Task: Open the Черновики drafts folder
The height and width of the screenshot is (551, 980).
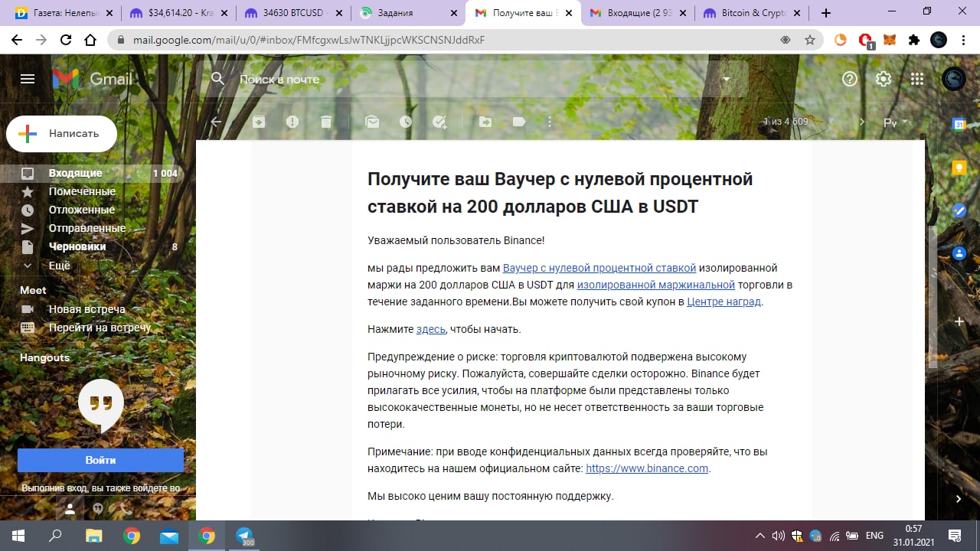Action: tap(77, 246)
